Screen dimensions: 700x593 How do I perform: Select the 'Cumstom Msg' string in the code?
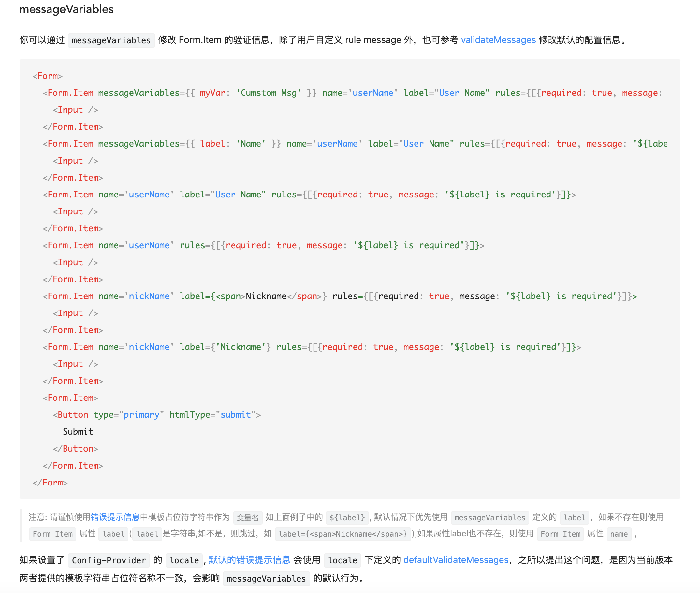(x=268, y=93)
